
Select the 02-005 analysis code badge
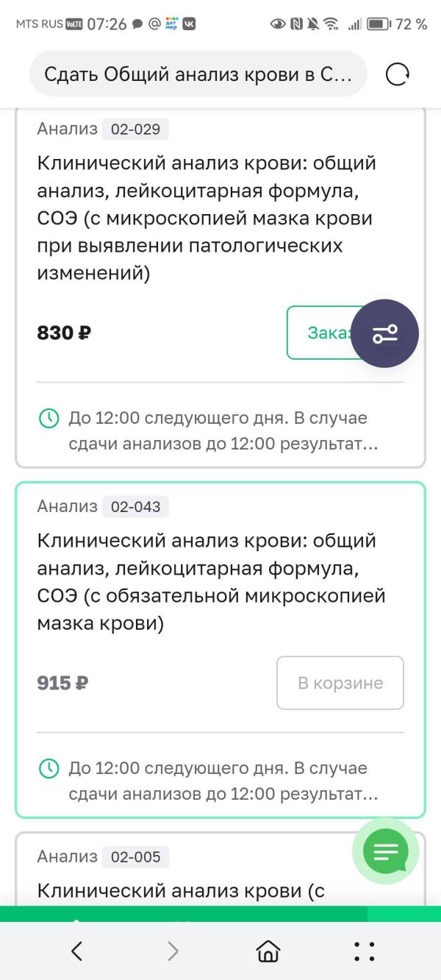point(135,856)
